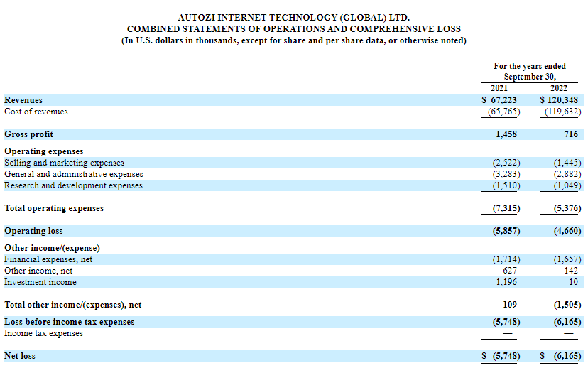
Task: Select other income value 142
Action: [571, 271]
